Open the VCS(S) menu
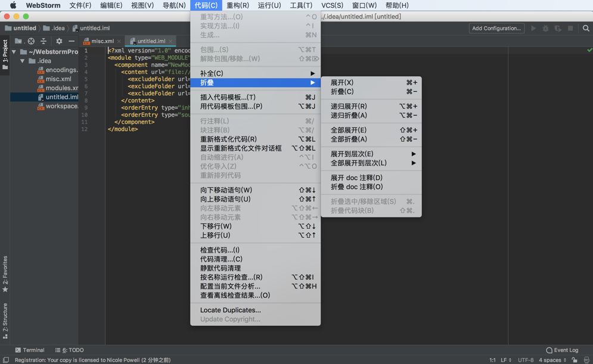Screen dimensions: 593x364 click(x=332, y=5)
